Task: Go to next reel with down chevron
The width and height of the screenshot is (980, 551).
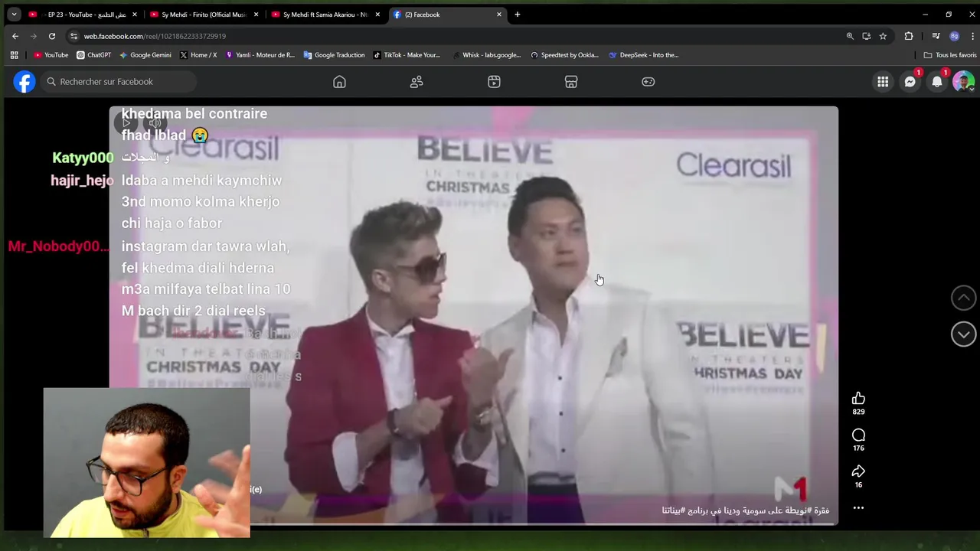Action: (963, 334)
